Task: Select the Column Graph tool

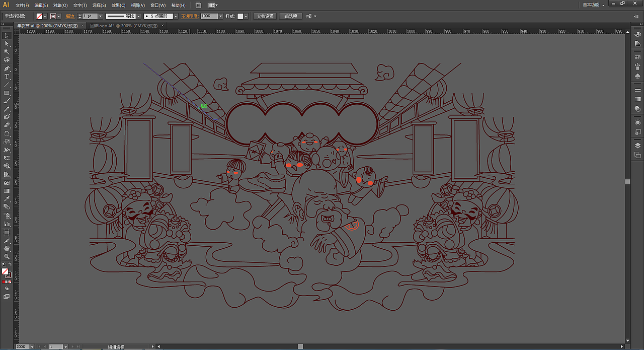Action: [7, 224]
